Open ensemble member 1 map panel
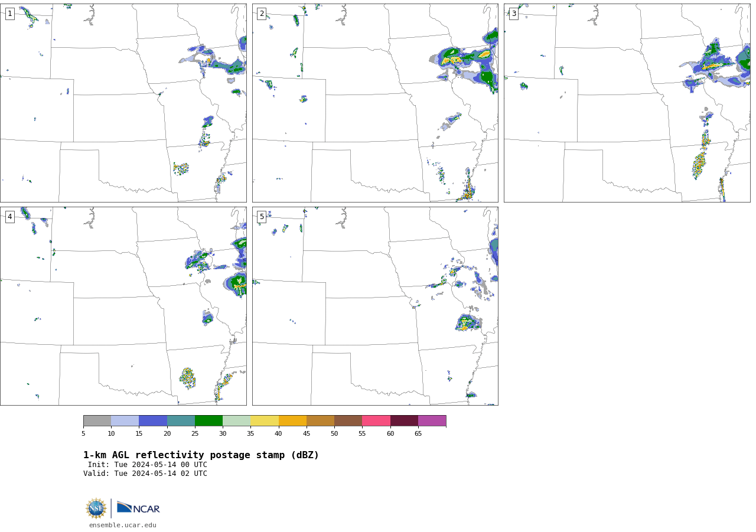The width and height of the screenshot is (756, 532). coord(123,103)
